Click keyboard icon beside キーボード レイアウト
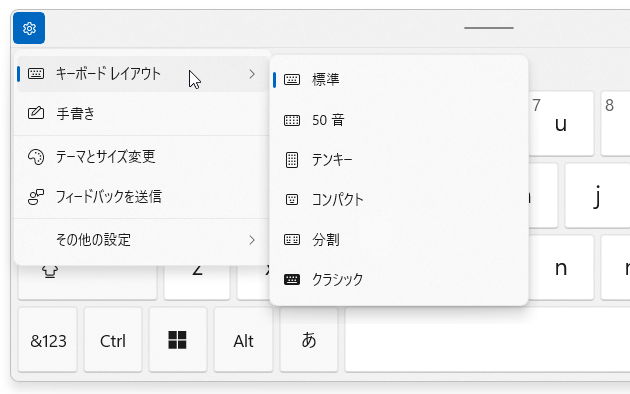Image resolution: width=630 pixels, height=394 pixels. [36, 73]
